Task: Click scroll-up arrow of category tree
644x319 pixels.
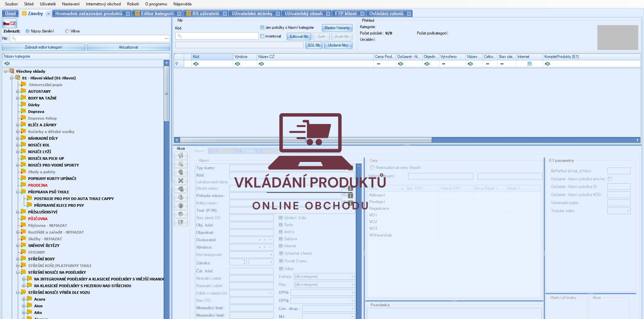Action: click(166, 63)
